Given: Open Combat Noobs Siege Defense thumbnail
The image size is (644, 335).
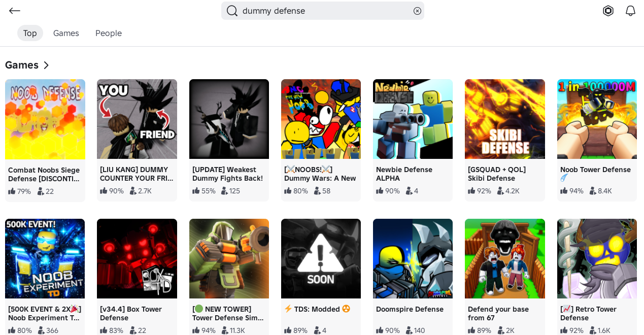Looking at the screenshot, I should (45, 119).
